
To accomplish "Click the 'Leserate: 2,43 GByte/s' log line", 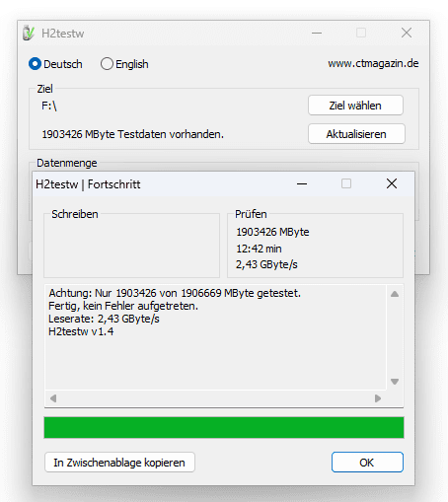I will (104, 319).
